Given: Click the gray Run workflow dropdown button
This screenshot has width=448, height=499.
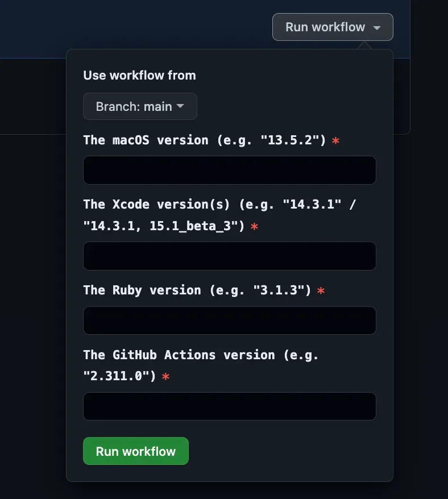Looking at the screenshot, I should point(333,27).
